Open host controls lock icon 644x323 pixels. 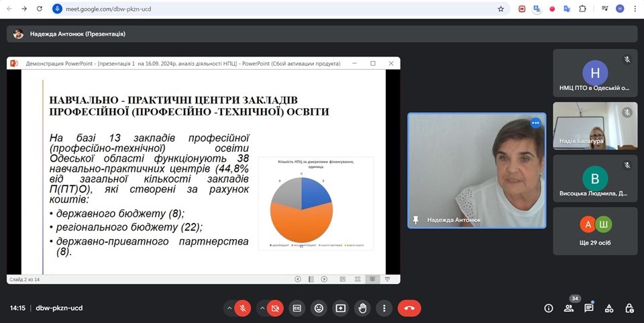[x=629, y=308]
